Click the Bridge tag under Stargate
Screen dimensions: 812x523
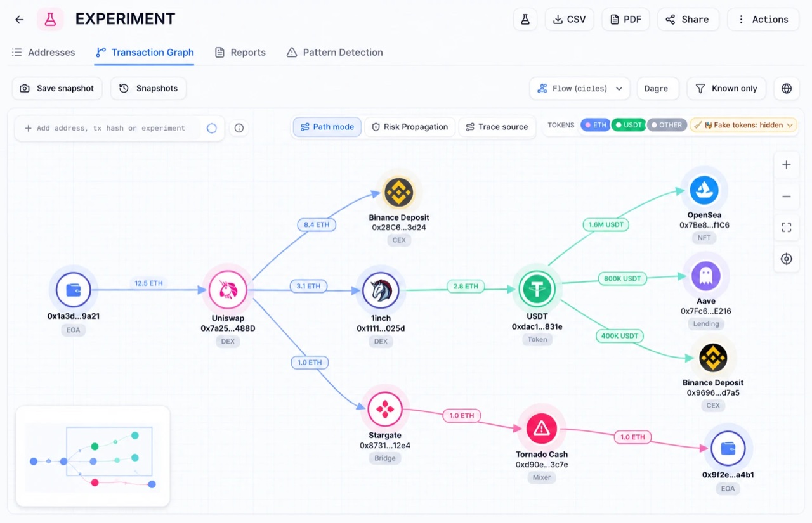[385, 458]
